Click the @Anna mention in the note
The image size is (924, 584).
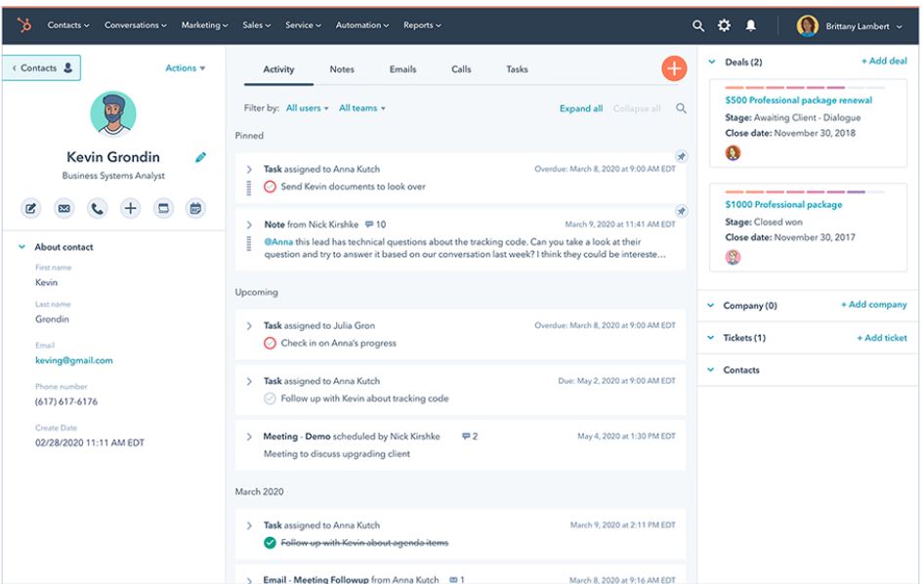click(x=278, y=242)
